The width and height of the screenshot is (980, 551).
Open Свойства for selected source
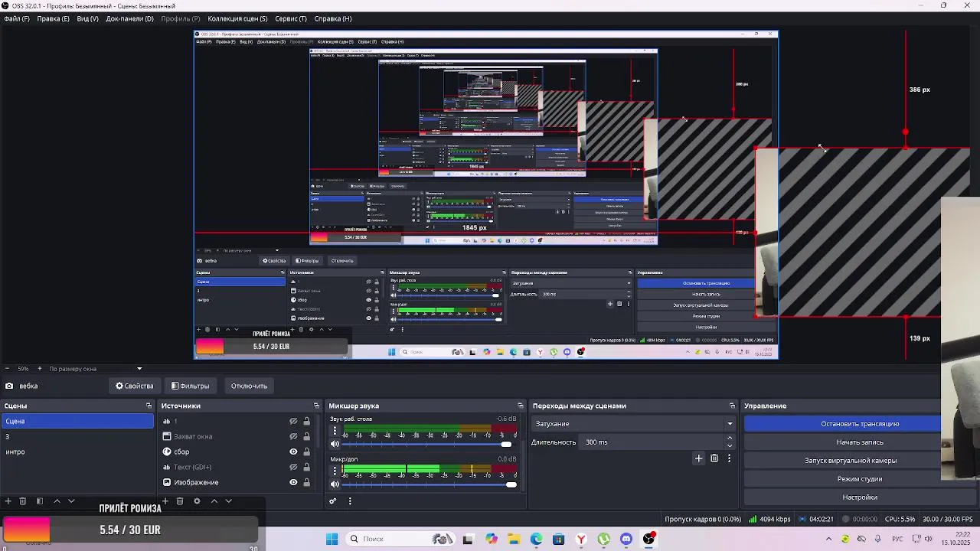click(x=135, y=386)
